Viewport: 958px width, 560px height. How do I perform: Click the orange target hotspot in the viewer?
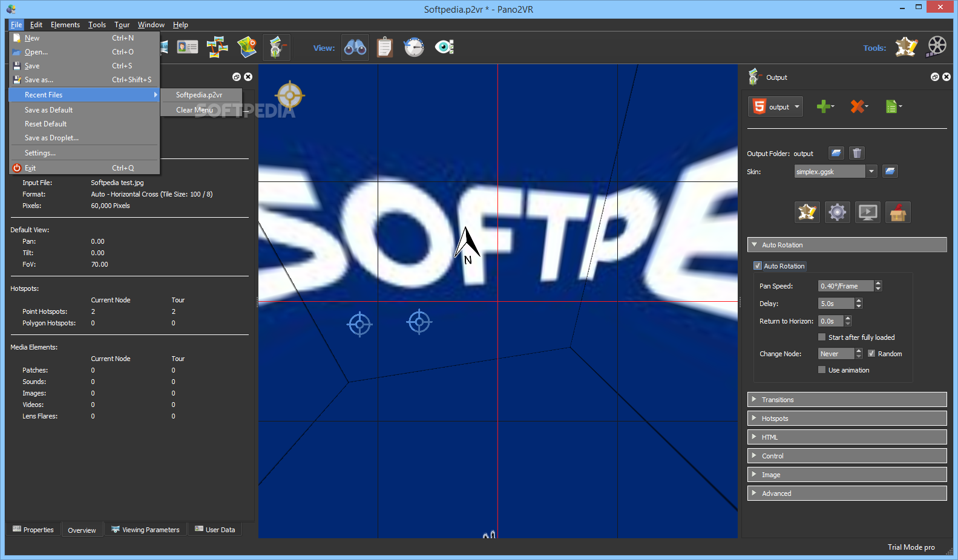coord(290,95)
